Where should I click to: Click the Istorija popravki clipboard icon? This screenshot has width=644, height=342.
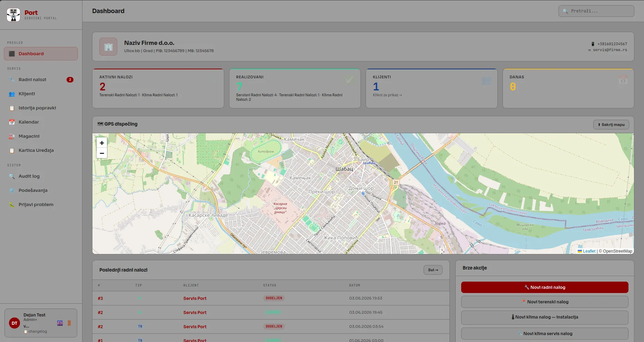12,108
